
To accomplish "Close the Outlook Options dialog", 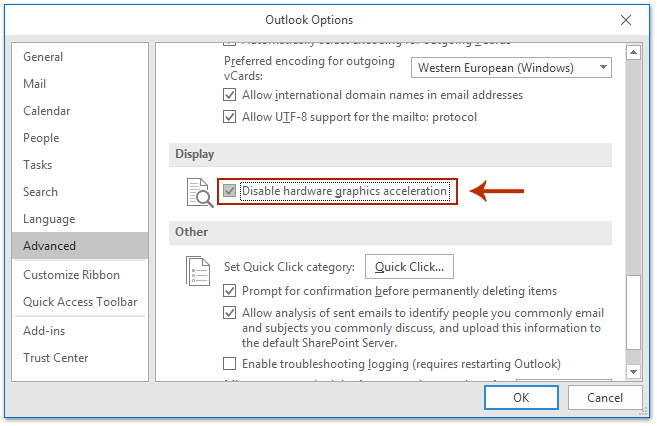I will [x=626, y=19].
